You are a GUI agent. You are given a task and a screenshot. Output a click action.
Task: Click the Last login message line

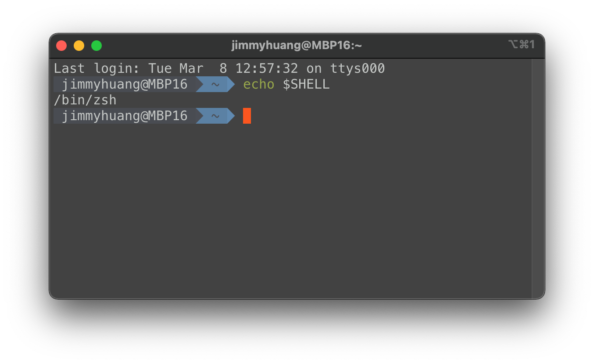pyautogui.click(x=219, y=68)
